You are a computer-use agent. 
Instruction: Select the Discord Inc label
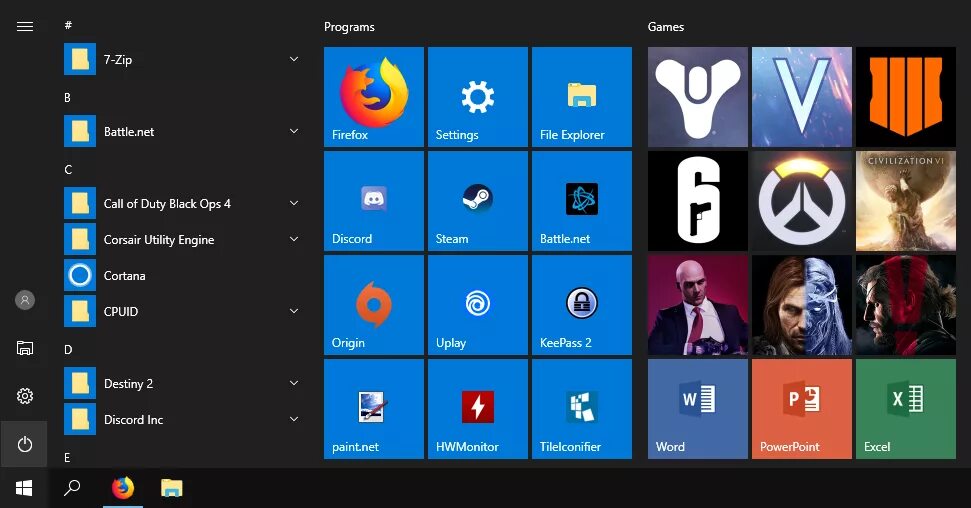click(x=133, y=419)
